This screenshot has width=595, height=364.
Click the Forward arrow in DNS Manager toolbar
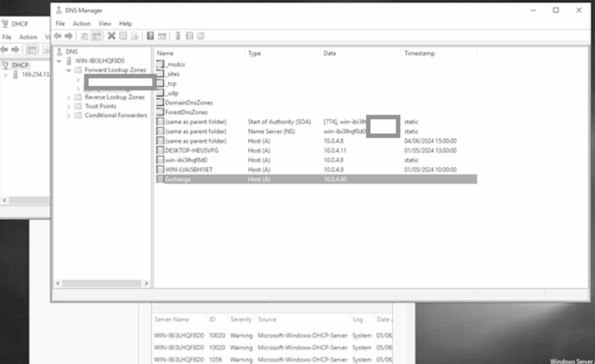click(69, 36)
